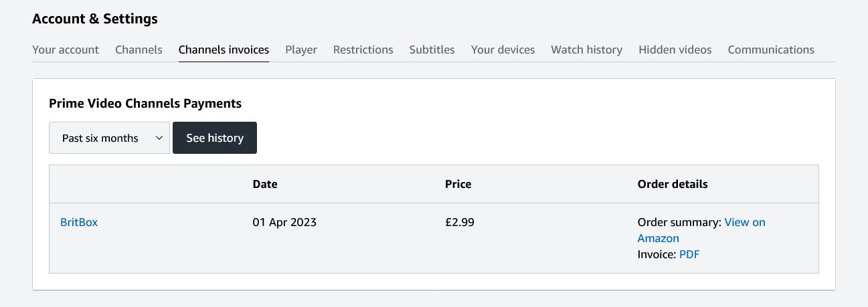Navigate to the Communications tab
The width and height of the screenshot is (868, 307).
pyautogui.click(x=771, y=49)
